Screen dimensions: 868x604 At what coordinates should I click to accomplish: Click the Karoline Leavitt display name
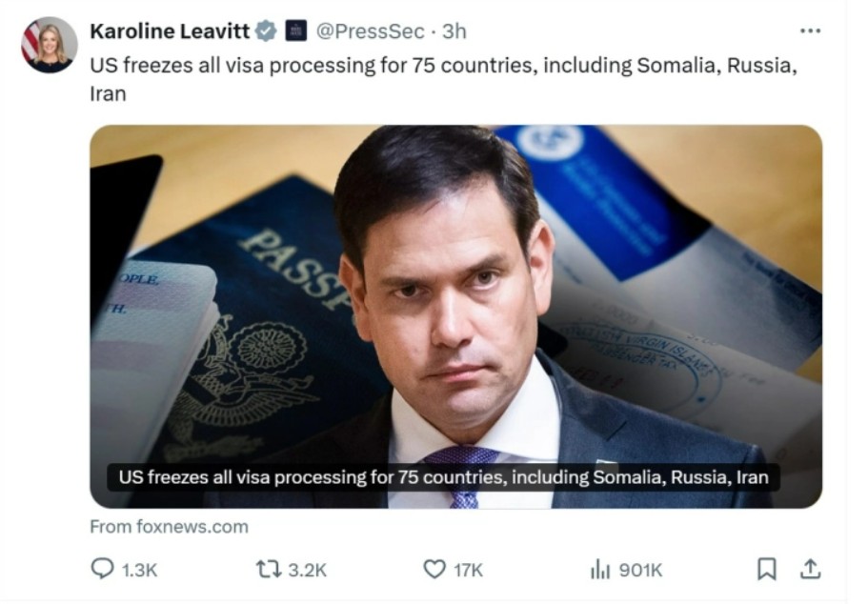170,31
